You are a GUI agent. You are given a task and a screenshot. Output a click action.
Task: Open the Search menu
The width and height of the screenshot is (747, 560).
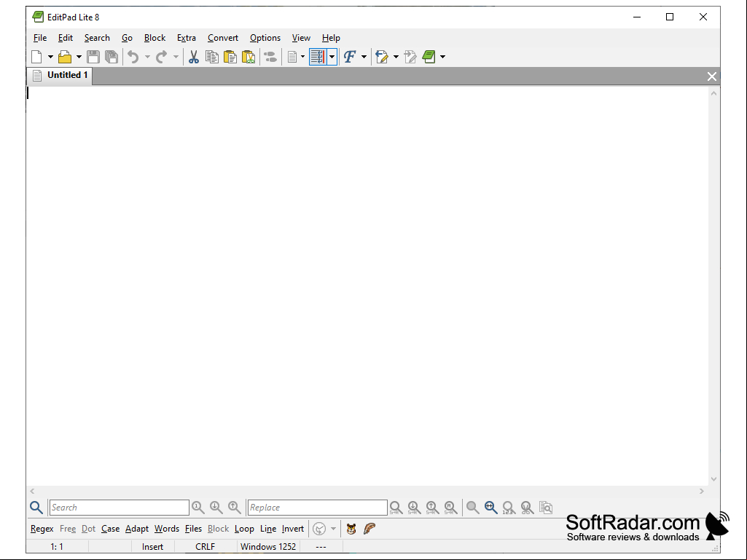pos(97,38)
